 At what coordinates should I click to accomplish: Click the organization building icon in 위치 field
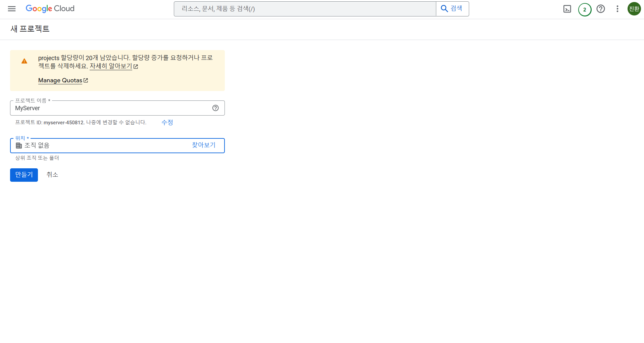point(19,145)
